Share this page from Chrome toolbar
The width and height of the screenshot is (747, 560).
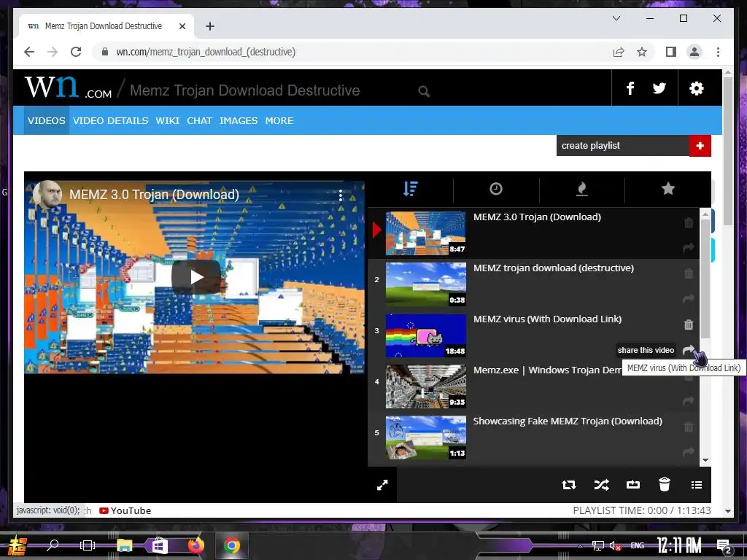click(x=619, y=52)
